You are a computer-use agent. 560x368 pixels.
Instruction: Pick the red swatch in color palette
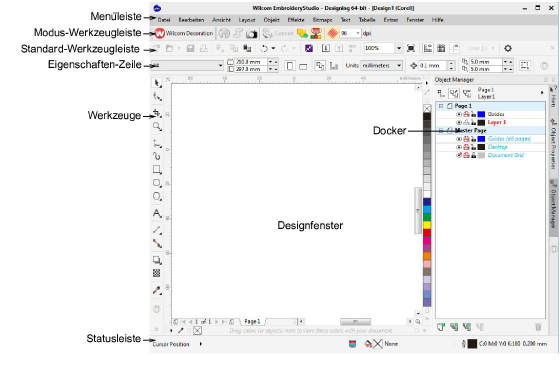tap(427, 233)
